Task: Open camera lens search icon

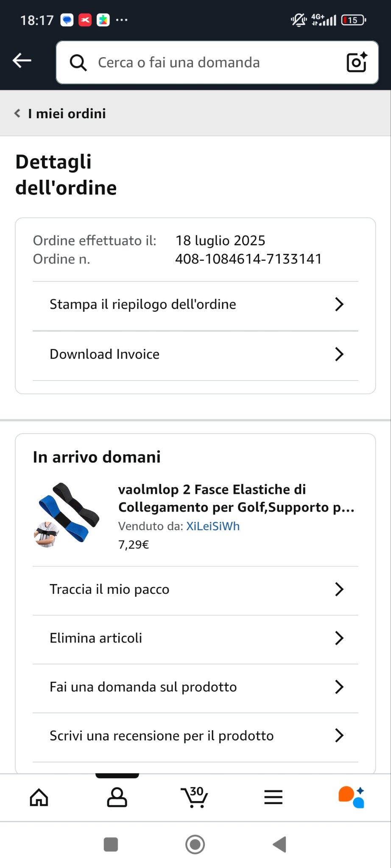Action: click(357, 62)
